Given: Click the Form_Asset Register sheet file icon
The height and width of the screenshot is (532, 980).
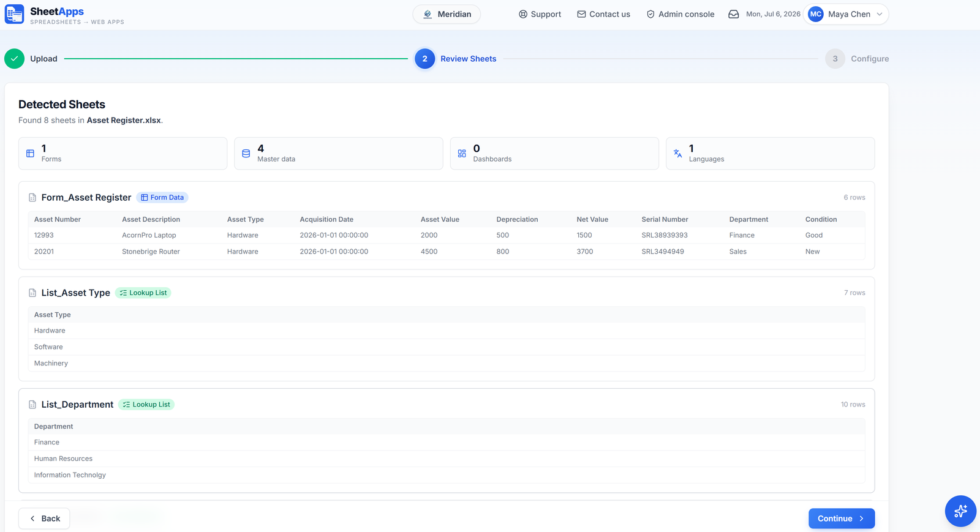Looking at the screenshot, I should 32,198.
